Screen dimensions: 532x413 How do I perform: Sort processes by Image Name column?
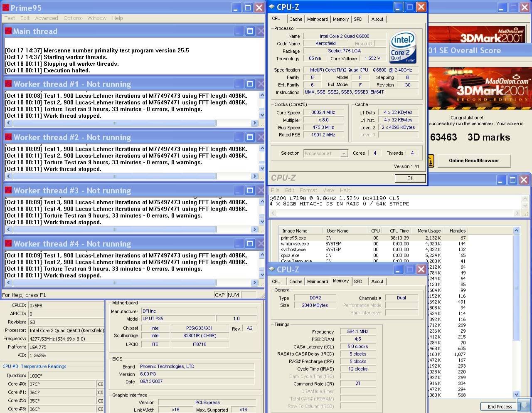click(300, 230)
